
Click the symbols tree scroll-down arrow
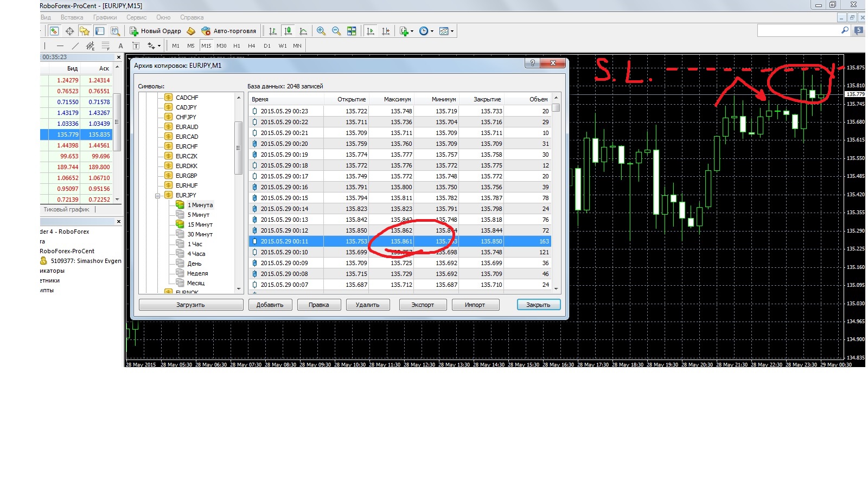click(238, 289)
